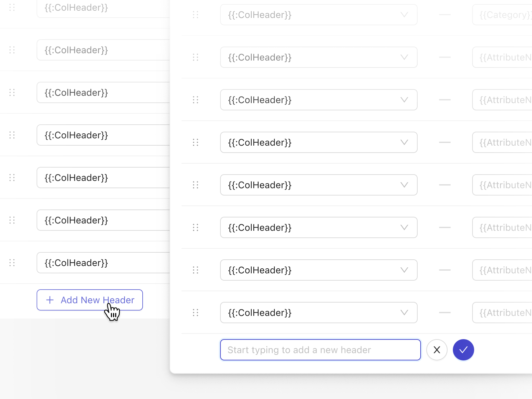Click the 'Start typing to add a new header' field
This screenshot has height=399, width=532.
click(320, 350)
